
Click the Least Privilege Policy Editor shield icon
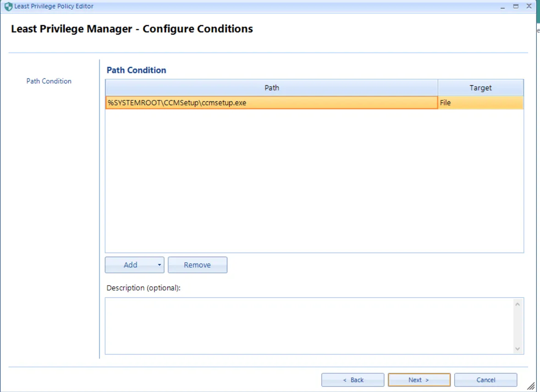point(8,6)
